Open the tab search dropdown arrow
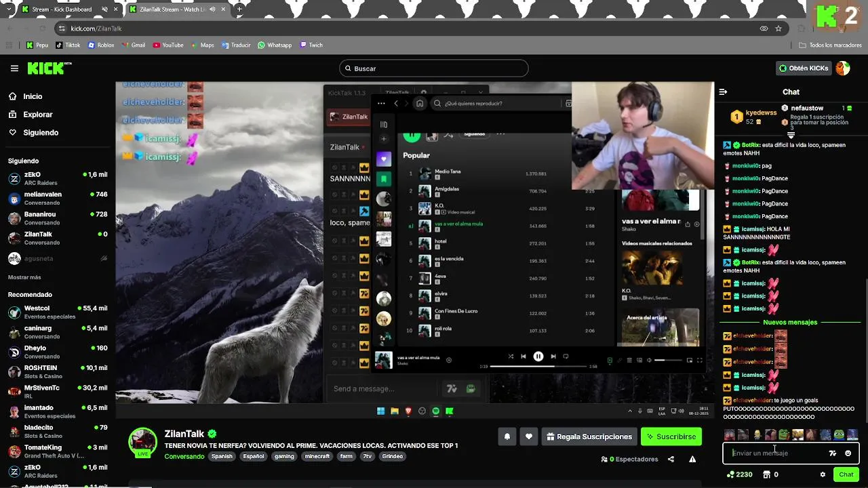 pos(9,9)
